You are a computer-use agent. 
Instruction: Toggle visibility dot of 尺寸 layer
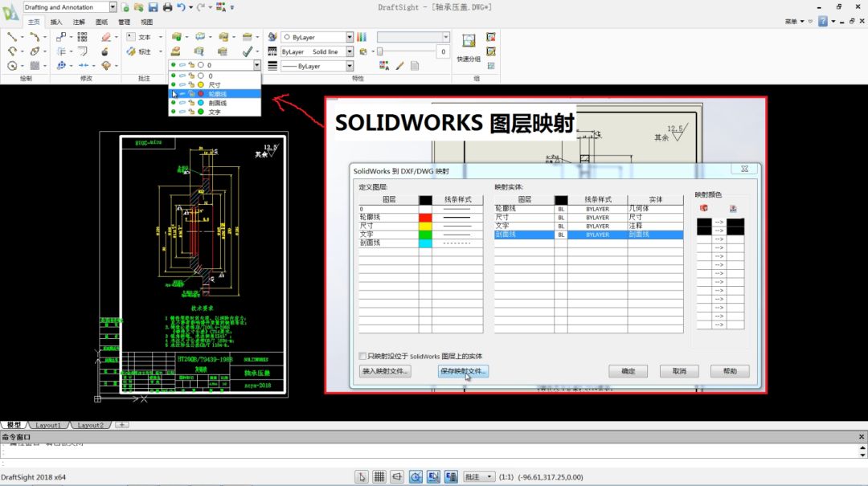click(174, 84)
